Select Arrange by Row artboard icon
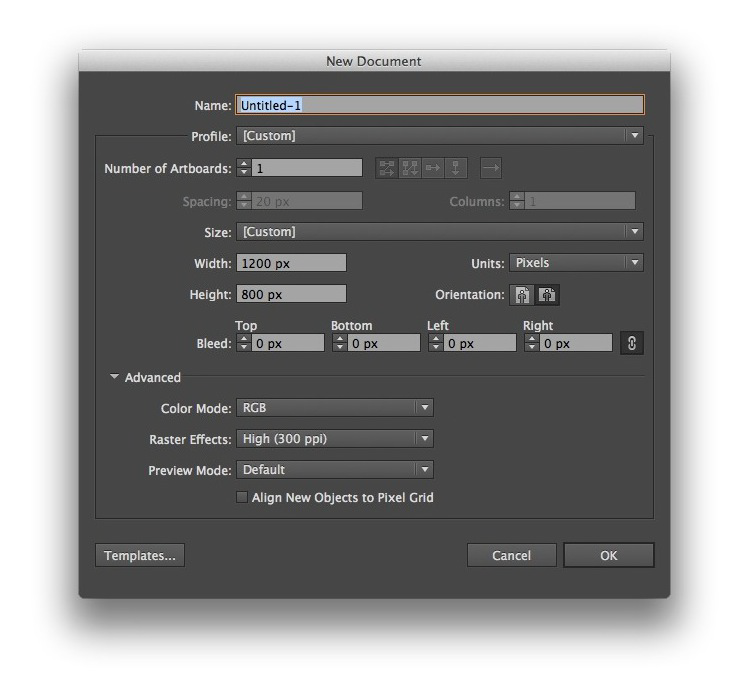Image resolution: width=753 pixels, height=689 pixels. [433, 169]
